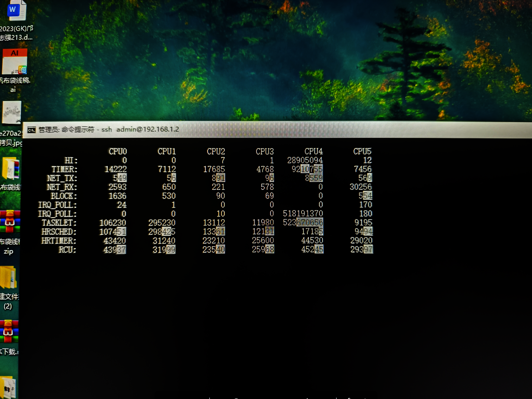
Task: Select the CPU0 column header
Action: point(118,151)
